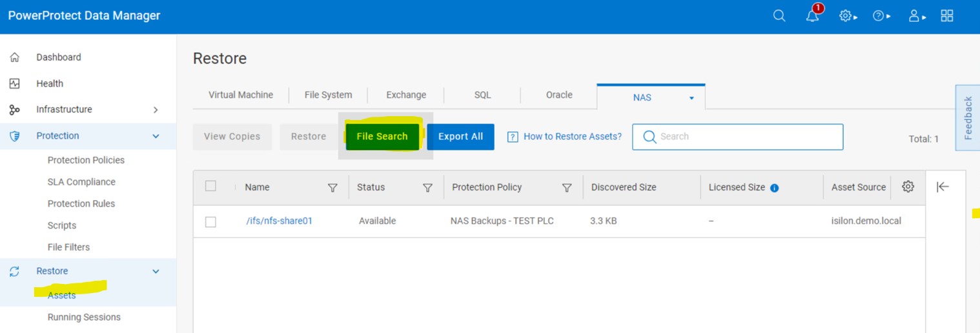Open Scripts in the sidebar
The height and width of the screenshot is (333, 980).
62,225
